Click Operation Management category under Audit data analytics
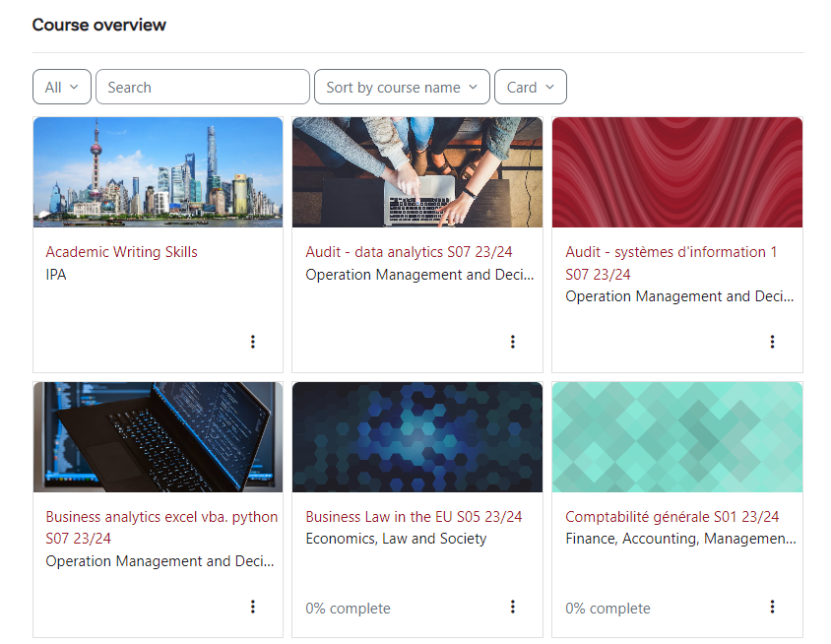Image resolution: width=831 pixels, height=644 pixels. click(419, 275)
